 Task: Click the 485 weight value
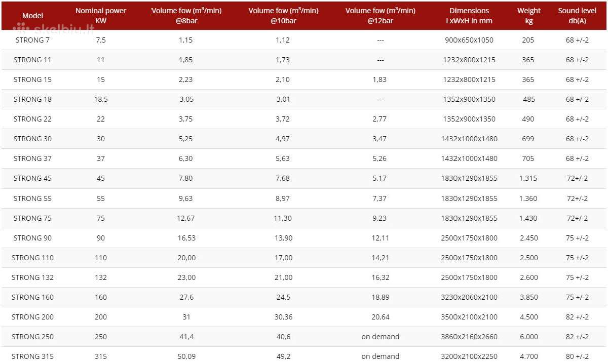tap(528, 99)
